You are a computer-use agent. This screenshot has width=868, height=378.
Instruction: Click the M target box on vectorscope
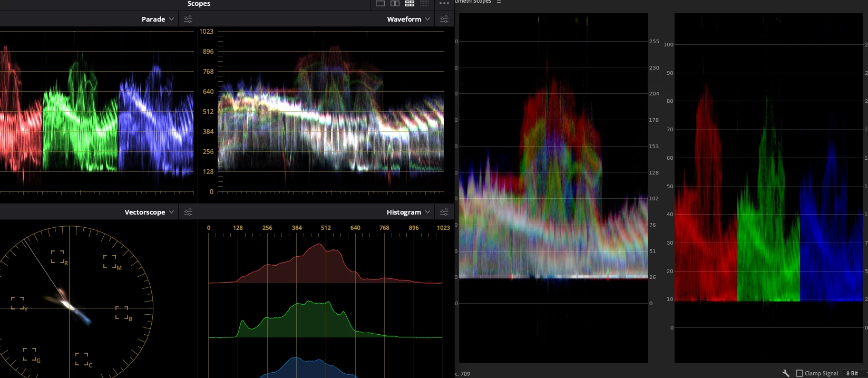(110, 261)
